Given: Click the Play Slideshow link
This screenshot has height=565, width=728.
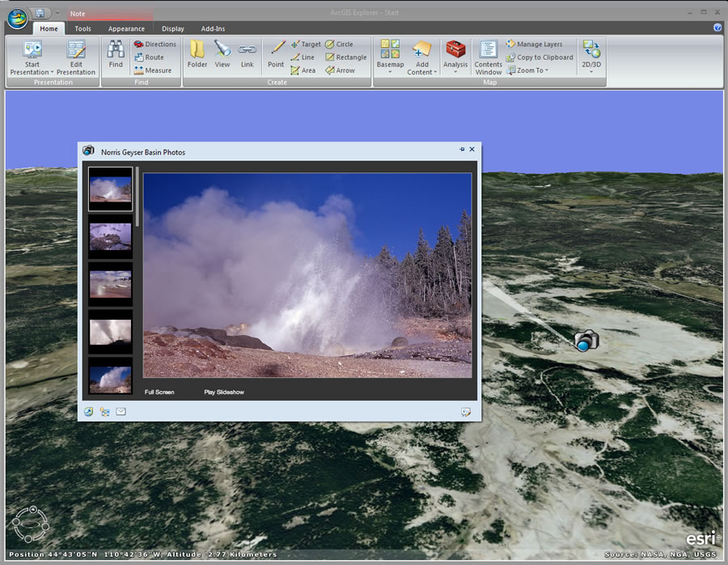Looking at the screenshot, I should tap(224, 393).
